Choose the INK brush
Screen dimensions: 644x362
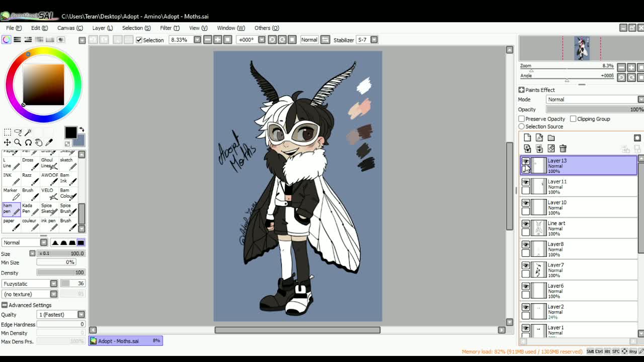click(x=12, y=178)
